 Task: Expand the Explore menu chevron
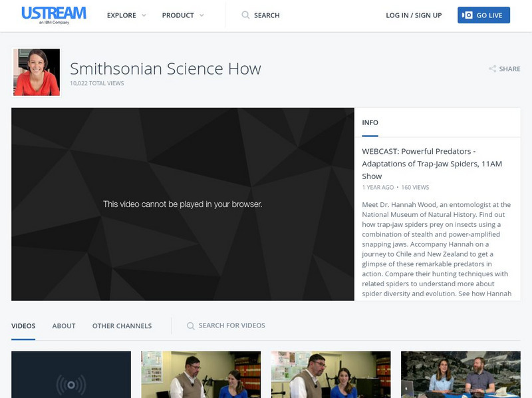[x=144, y=15]
